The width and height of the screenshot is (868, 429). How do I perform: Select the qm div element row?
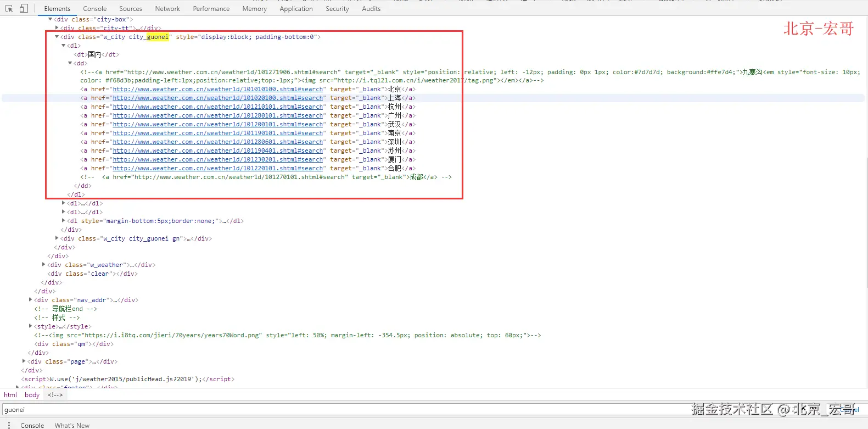click(x=74, y=344)
